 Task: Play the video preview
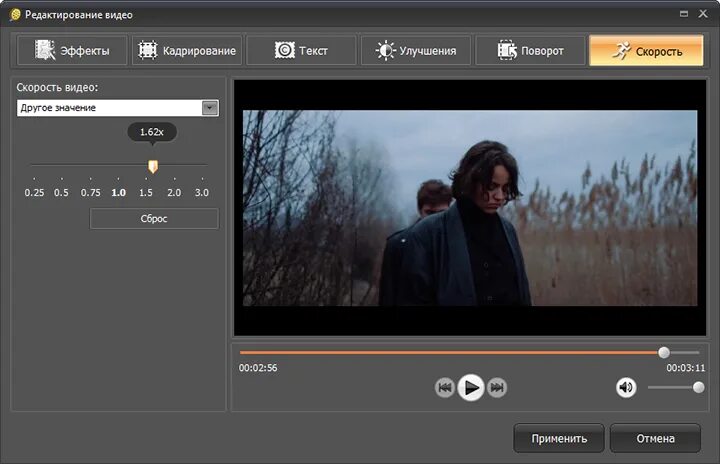(471, 388)
